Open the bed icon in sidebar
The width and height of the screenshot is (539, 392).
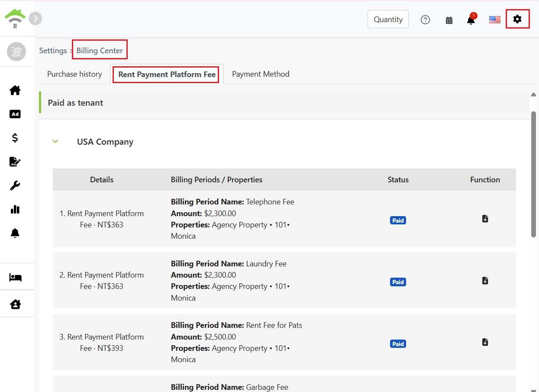[16, 277]
